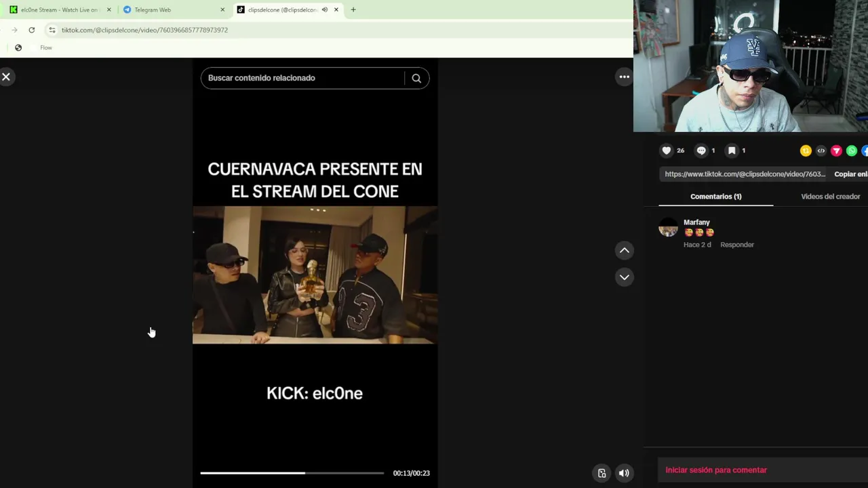868x488 pixels.
Task: Close the TikTok video viewer
Action: (6, 77)
